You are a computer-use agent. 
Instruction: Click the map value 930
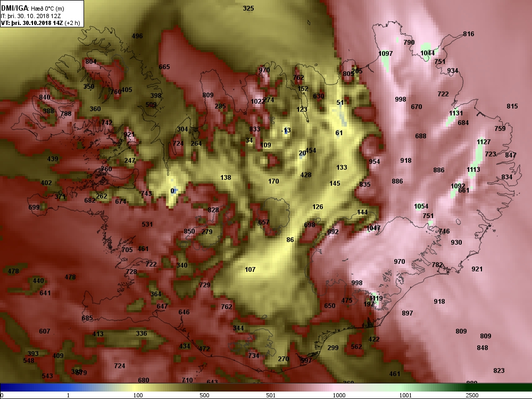pos(456,242)
